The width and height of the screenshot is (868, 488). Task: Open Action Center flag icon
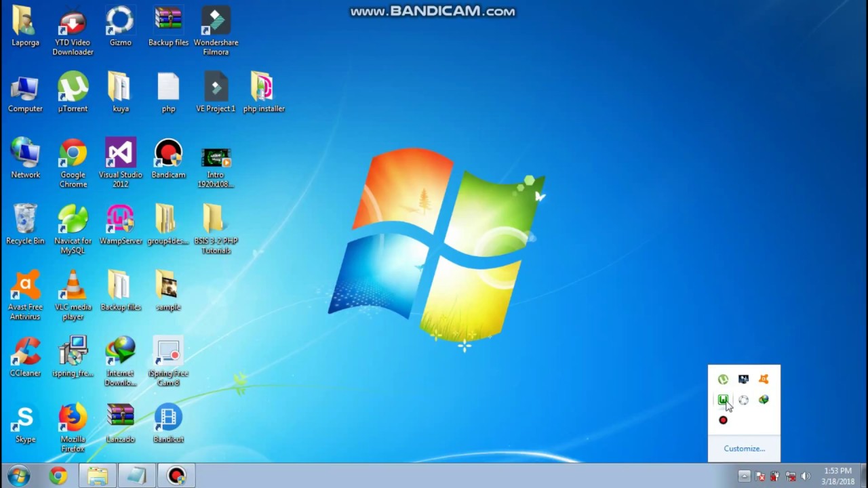pyautogui.click(x=760, y=476)
